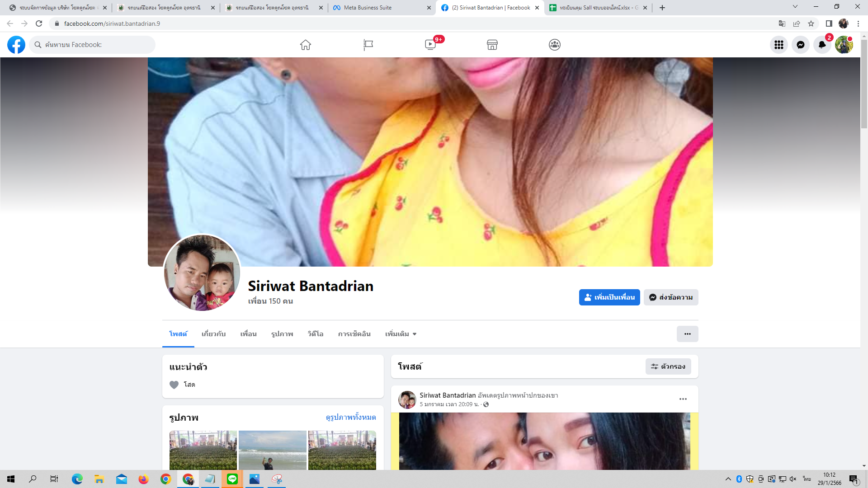This screenshot has height=488, width=868.
Task: Open Groups icon in top navigation
Action: pos(555,45)
